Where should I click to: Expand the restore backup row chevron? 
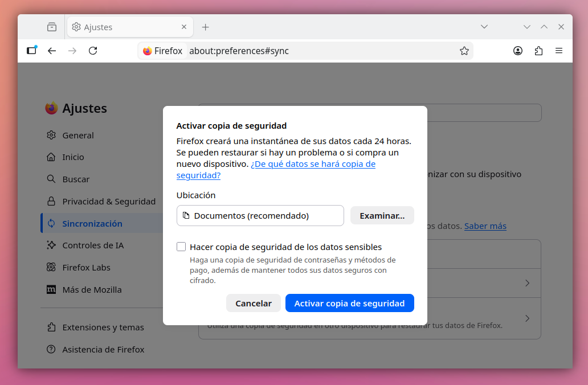527,318
